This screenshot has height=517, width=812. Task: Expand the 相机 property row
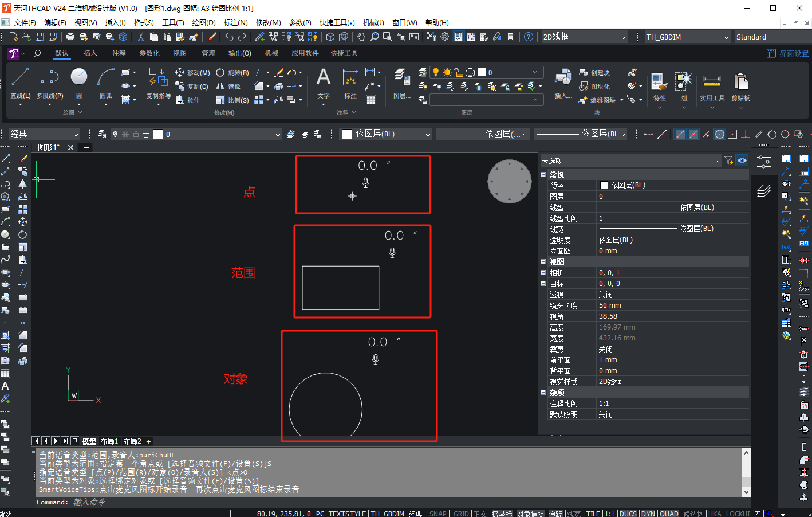tap(543, 273)
